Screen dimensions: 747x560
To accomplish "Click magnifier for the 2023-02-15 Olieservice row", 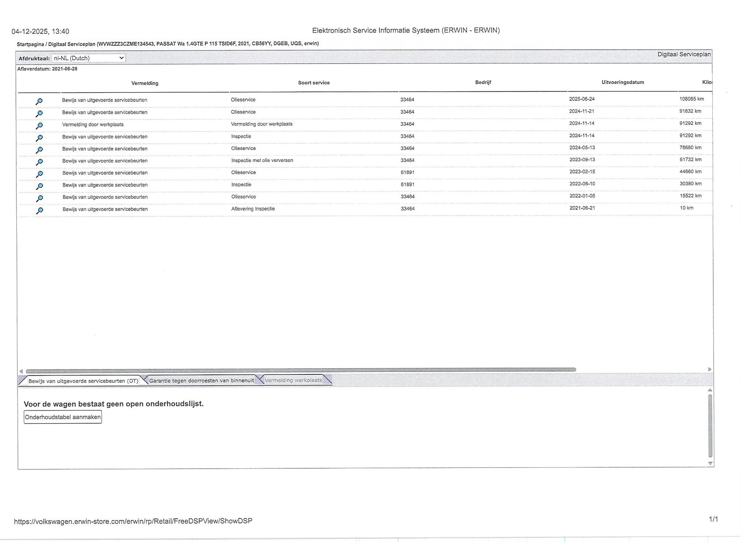I will (x=39, y=174).
